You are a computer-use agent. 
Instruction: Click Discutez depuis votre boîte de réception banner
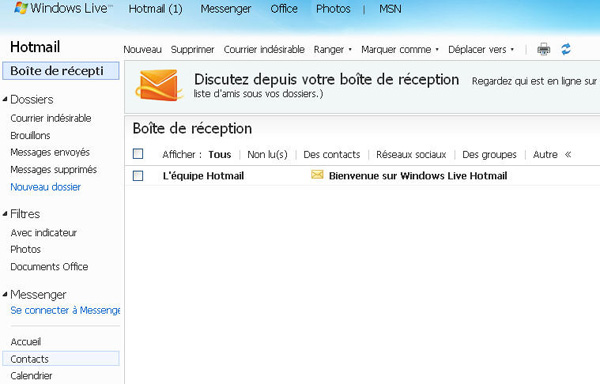pos(327,80)
